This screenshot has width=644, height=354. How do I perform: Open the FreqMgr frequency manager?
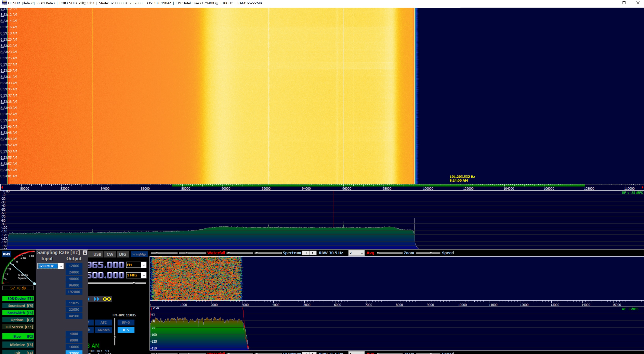[139, 254]
